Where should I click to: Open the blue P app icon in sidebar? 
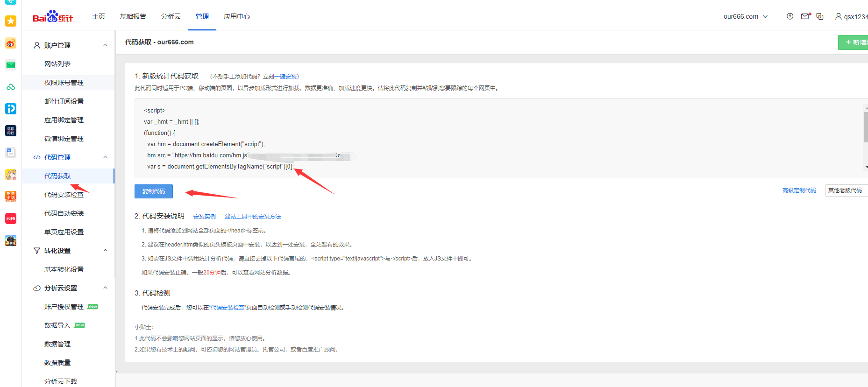11,109
